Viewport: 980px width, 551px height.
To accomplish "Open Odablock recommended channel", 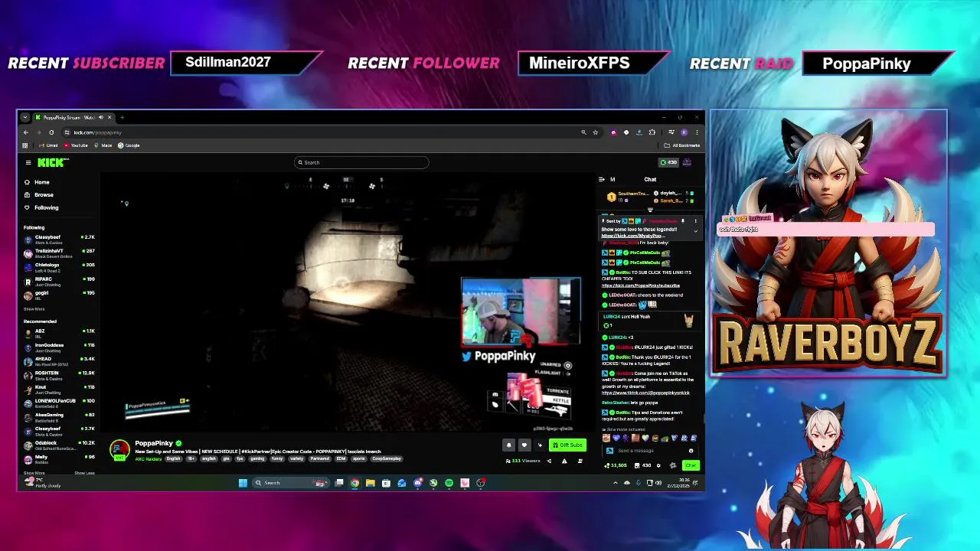I will click(x=59, y=445).
